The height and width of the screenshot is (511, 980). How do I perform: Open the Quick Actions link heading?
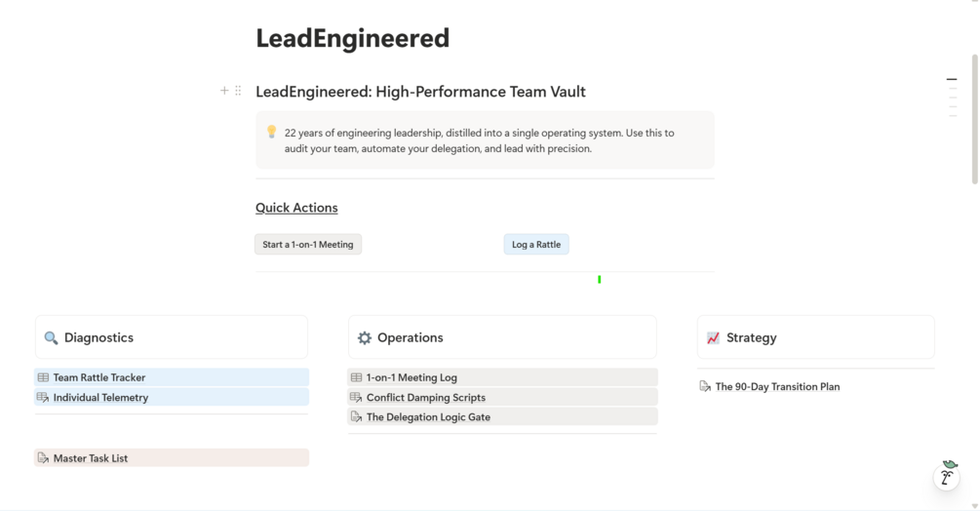pyautogui.click(x=296, y=208)
